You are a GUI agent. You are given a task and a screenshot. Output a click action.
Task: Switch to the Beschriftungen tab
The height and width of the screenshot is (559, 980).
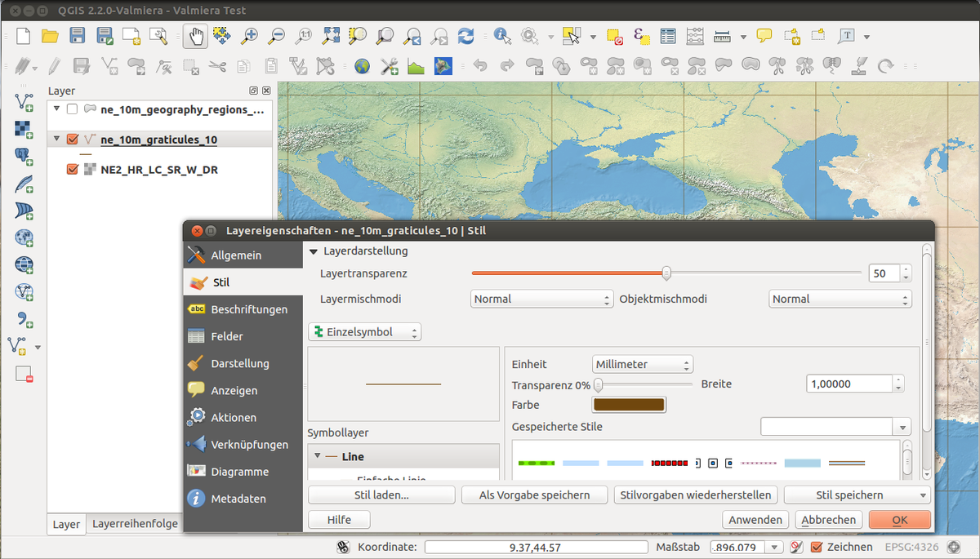point(249,309)
